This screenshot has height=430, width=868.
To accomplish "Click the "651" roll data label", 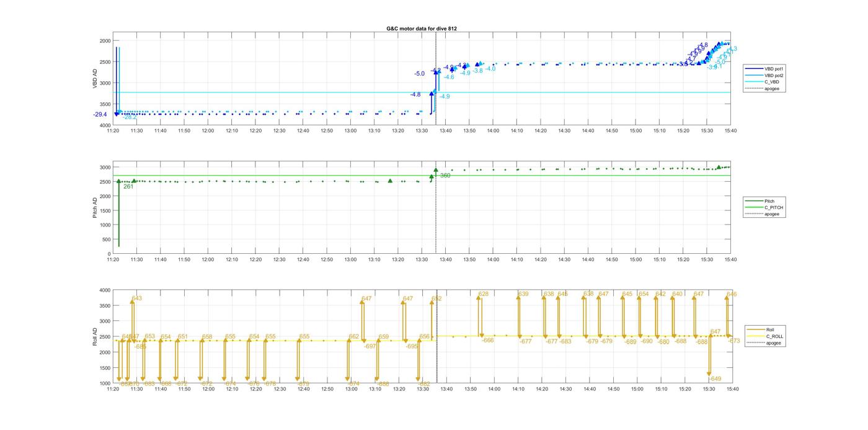I will pos(182,336).
